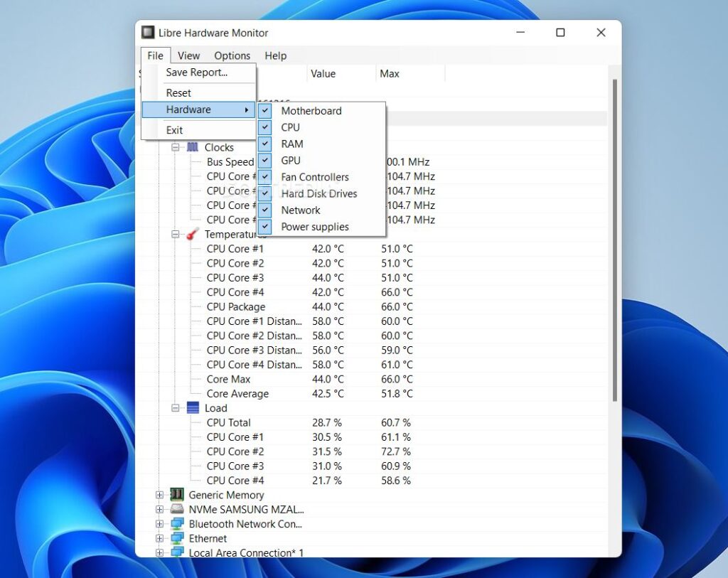Click the Value column header
728x578 pixels.
[341, 74]
